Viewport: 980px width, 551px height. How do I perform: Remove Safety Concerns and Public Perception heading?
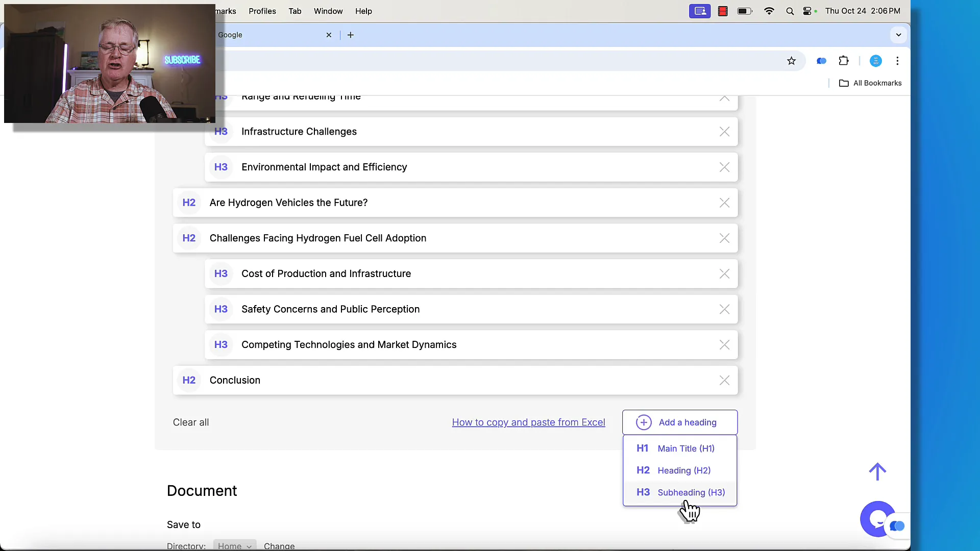coord(724,309)
